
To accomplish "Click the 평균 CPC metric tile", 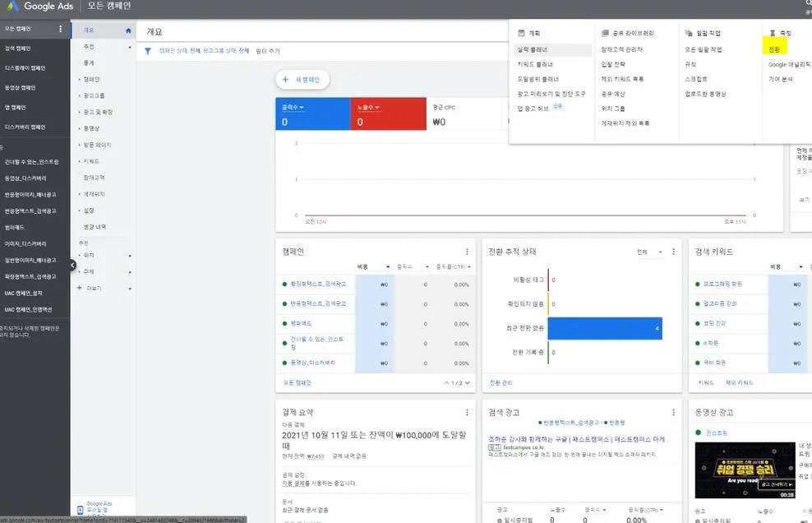I will click(464, 114).
